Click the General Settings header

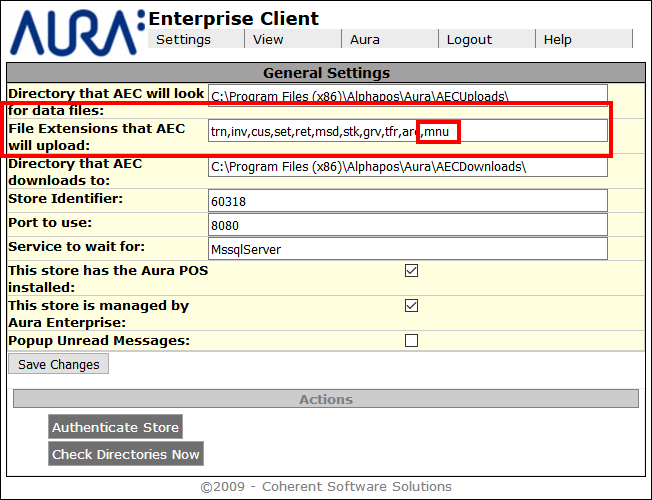(326, 73)
